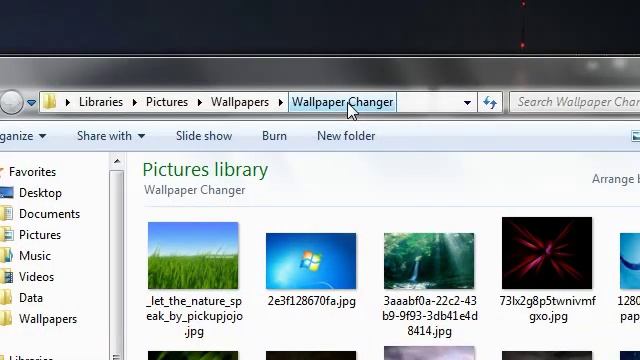Click the Refresh button beside the address bar
This screenshot has height=360, width=640.
490,102
